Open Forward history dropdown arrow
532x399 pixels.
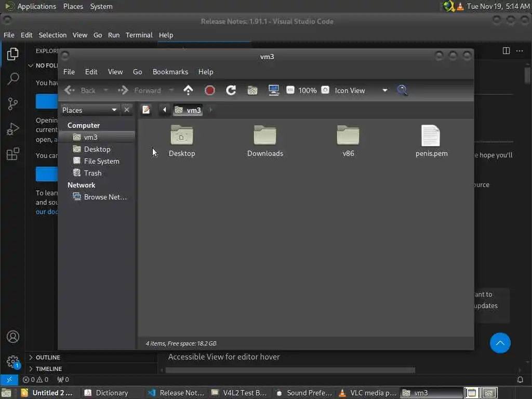[171, 90]
